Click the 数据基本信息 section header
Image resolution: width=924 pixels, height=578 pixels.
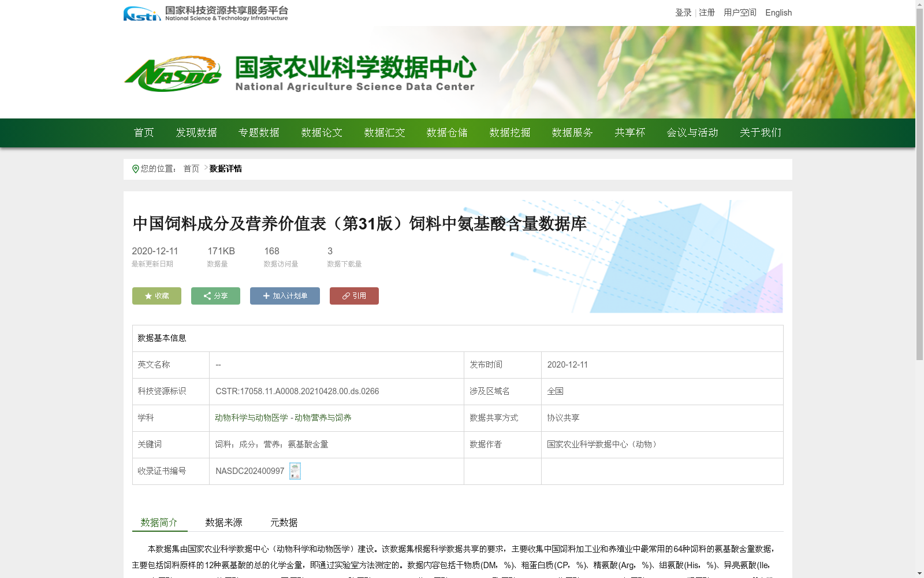(162, 338)
